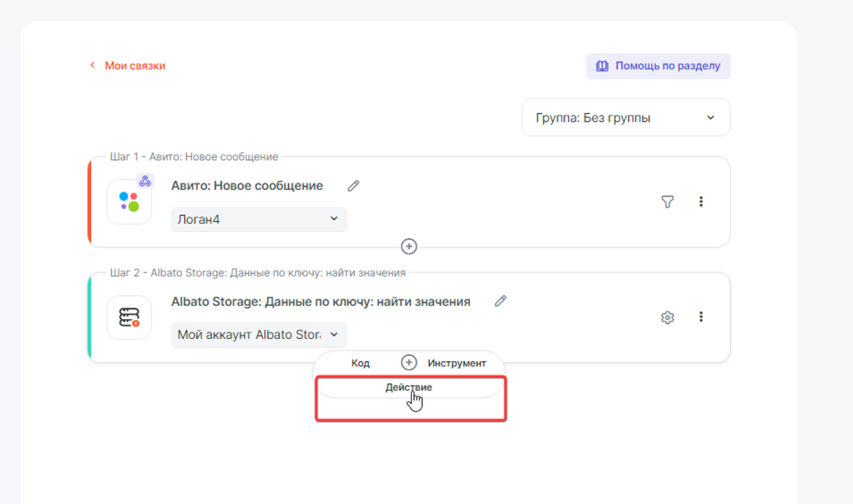
Task: Open three-dot menu for Avito step
Action: click(x=701, y=201)
